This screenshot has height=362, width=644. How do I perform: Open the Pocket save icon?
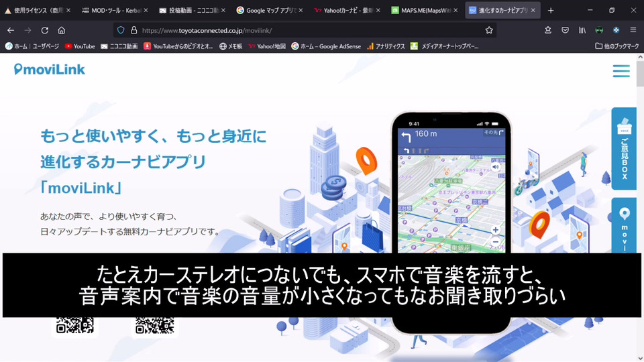(x=565, y=30)
